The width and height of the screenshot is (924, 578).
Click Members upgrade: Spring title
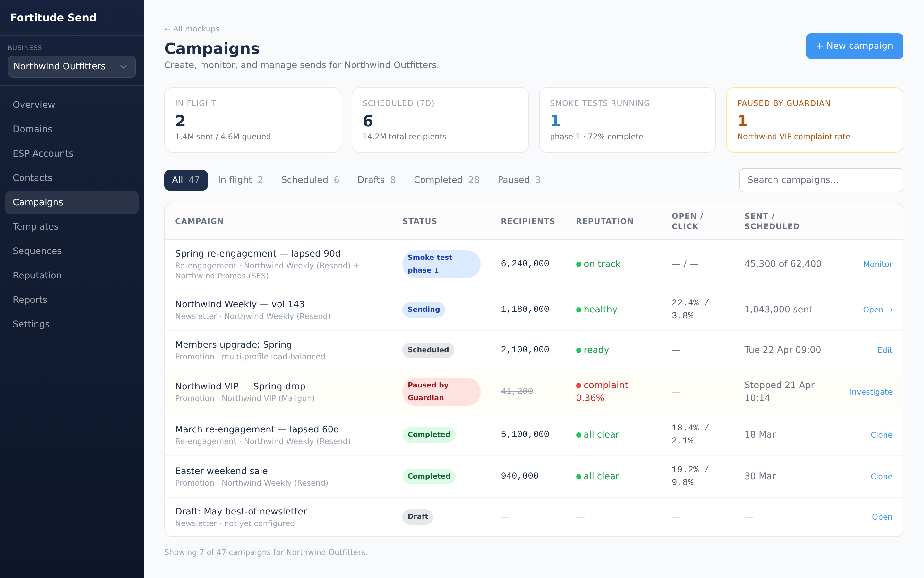(x=233, y=345)
